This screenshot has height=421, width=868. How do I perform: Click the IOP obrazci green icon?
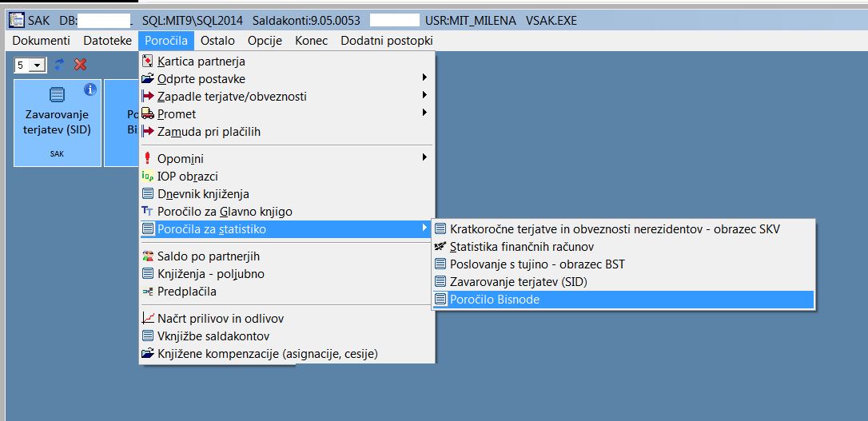click(147, 176)
